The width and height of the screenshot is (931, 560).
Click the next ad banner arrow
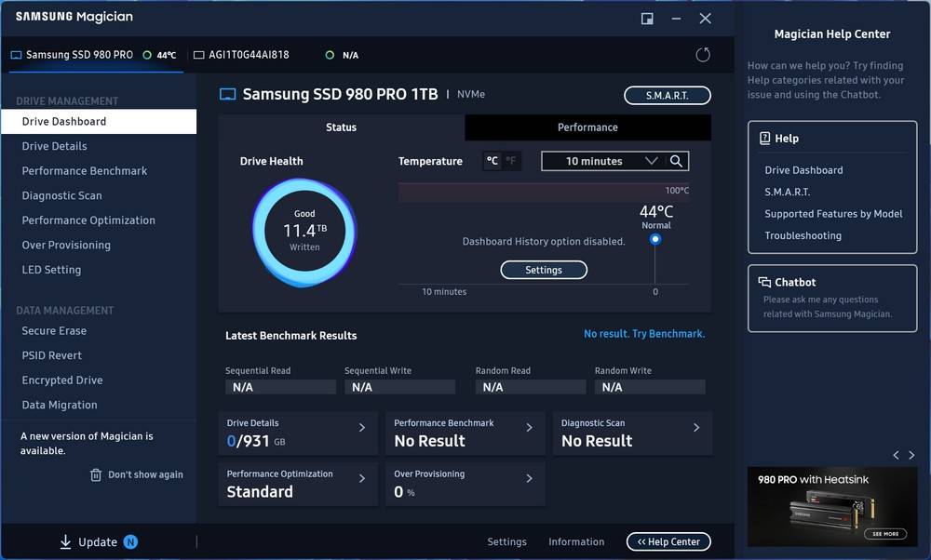pos(911,455)
